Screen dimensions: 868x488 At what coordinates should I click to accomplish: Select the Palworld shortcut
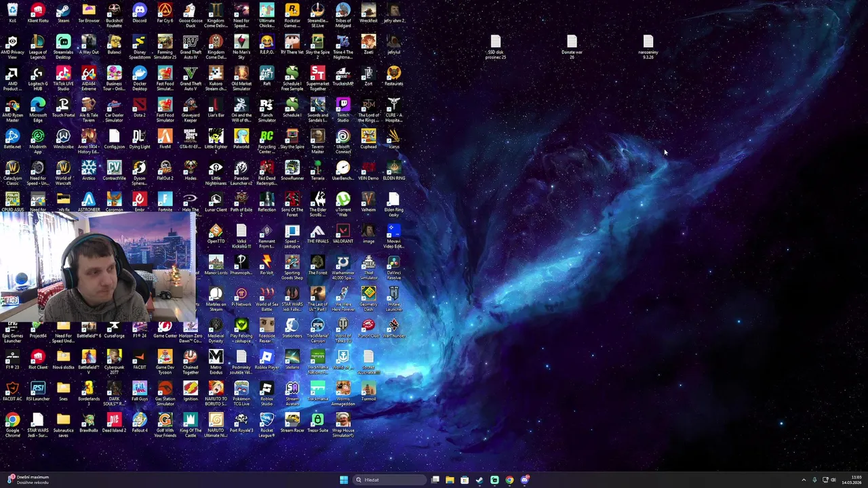(241, 139)
